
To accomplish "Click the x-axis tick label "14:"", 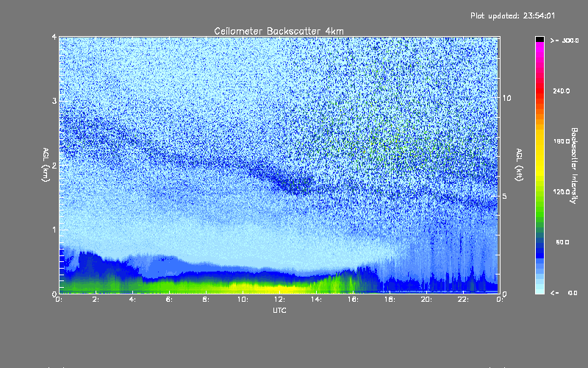I will tap(317, 300).
